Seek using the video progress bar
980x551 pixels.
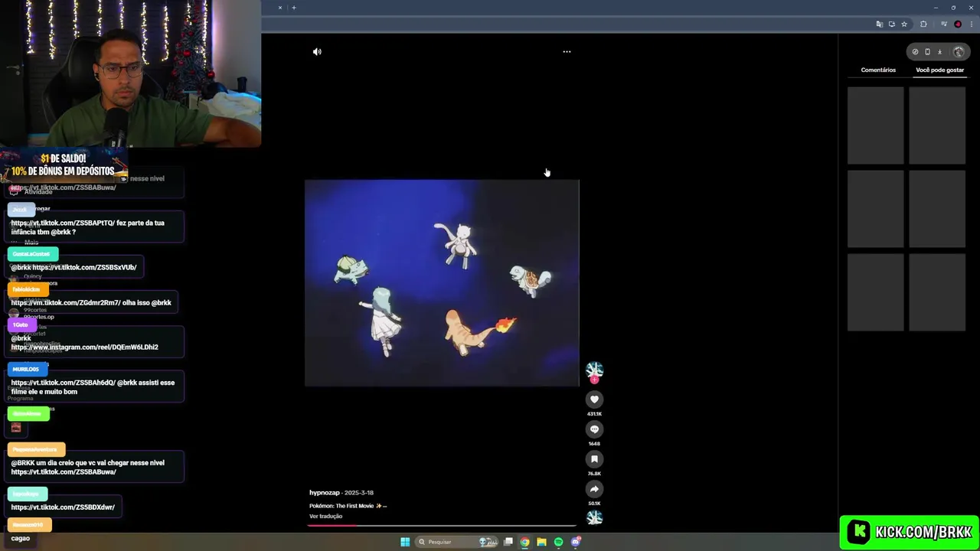[x=442, y=526]
